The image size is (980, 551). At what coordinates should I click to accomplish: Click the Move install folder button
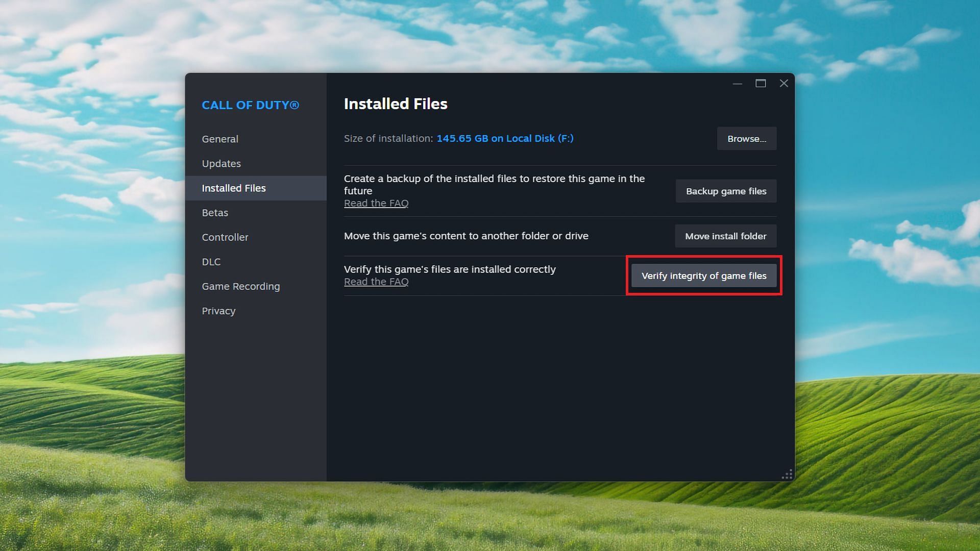click(x=726, y=236)
